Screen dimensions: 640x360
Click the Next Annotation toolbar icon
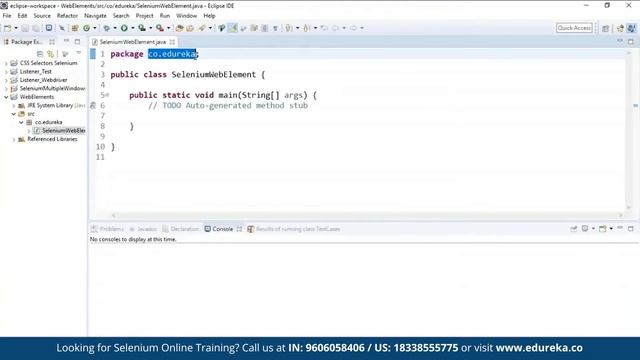(x=289, y=28)
